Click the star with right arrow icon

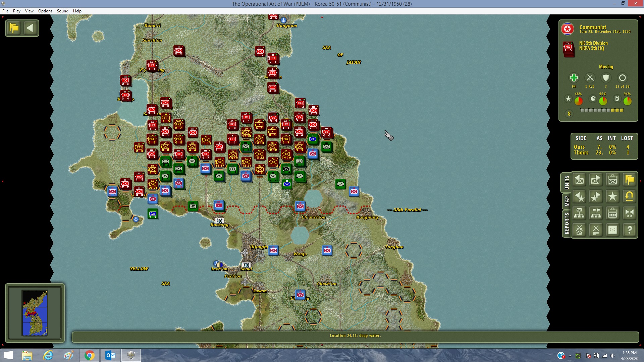[596, 197]
